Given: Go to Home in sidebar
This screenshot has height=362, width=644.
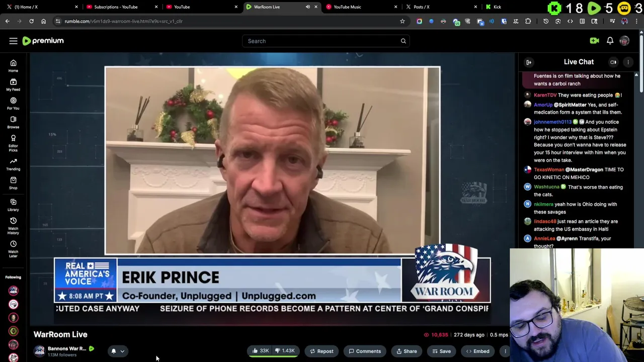Looking at the screenshot, I should (x=13, y=65).
